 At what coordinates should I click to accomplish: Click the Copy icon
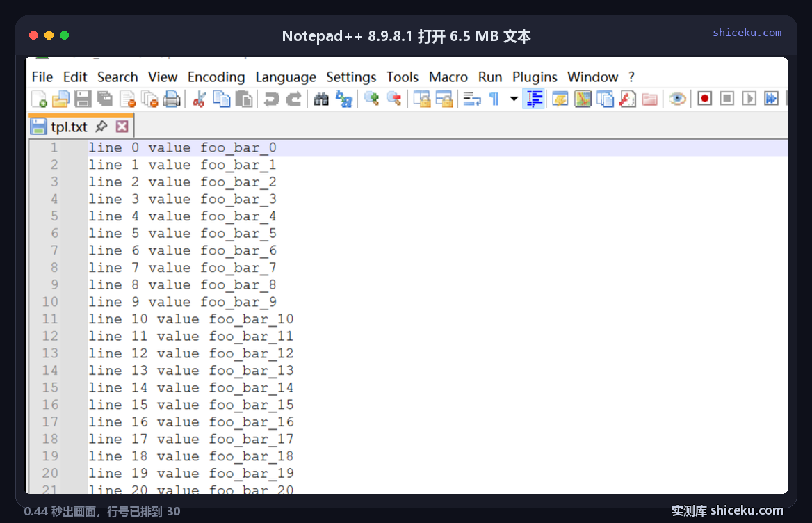(x=222, y=98)
